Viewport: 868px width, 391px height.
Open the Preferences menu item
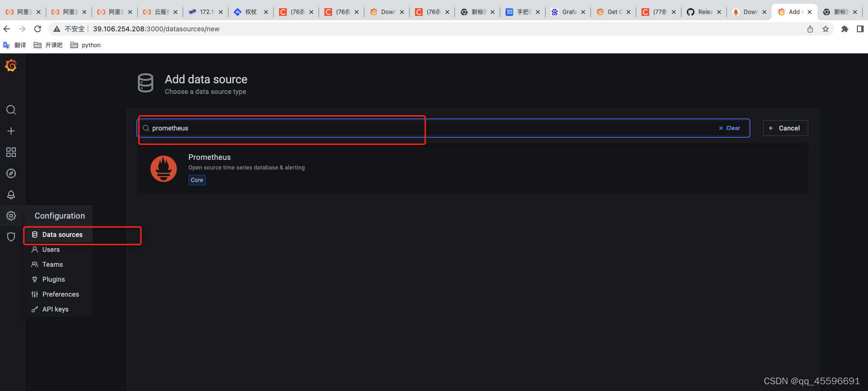click(58, 294)
